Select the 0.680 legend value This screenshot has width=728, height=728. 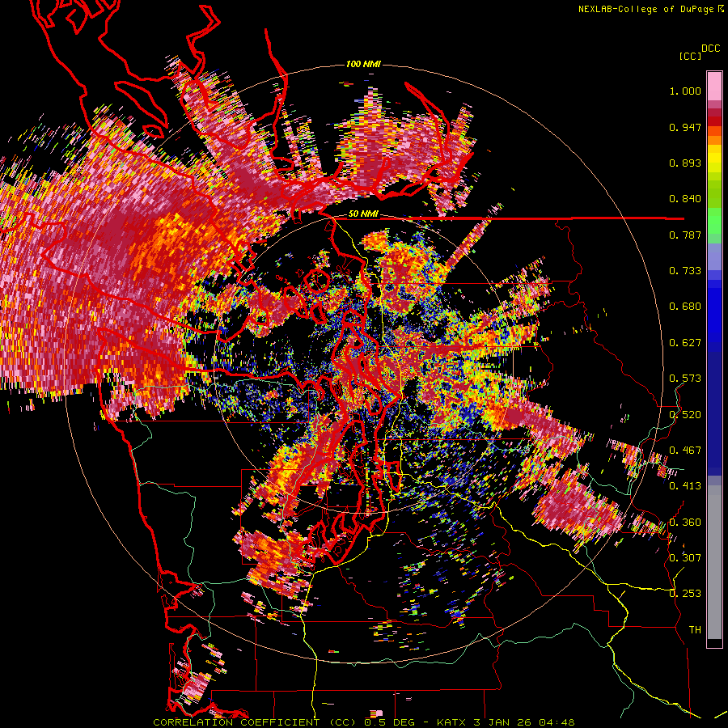click(685, 307)
